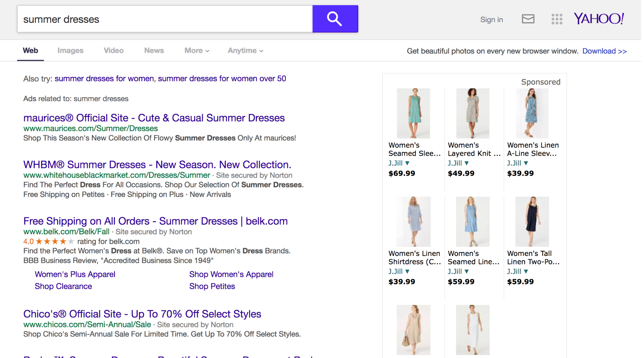Click into the summer dresses search field
The height and width of the screenshot is (358, 644).
coord(164,19)
